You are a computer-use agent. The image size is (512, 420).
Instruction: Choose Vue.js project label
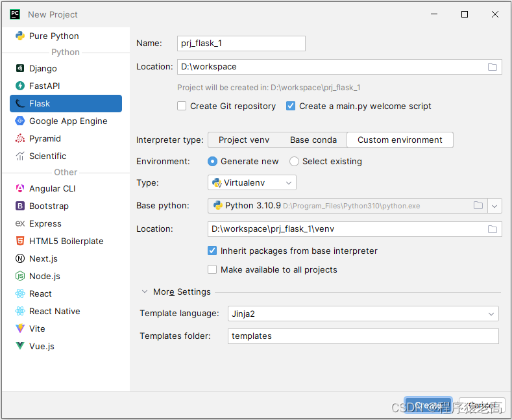(42, 346)
